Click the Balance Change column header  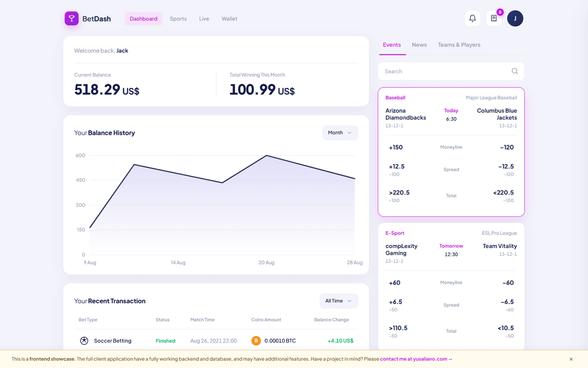click(332, 320)
